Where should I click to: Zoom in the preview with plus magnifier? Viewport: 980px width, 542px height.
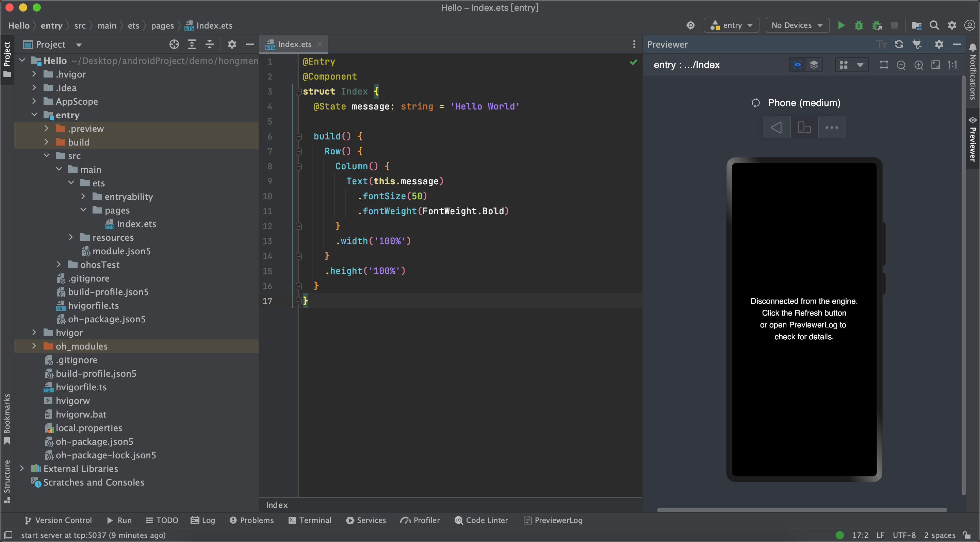(x=918, y=65)
